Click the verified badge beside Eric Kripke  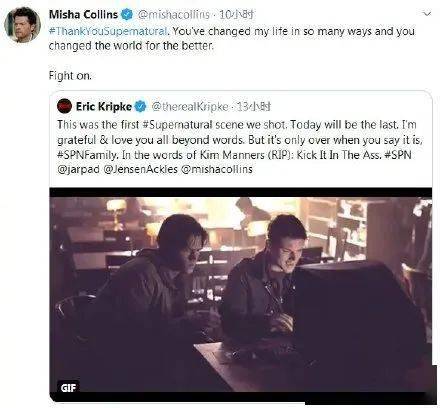coord(140,107)
